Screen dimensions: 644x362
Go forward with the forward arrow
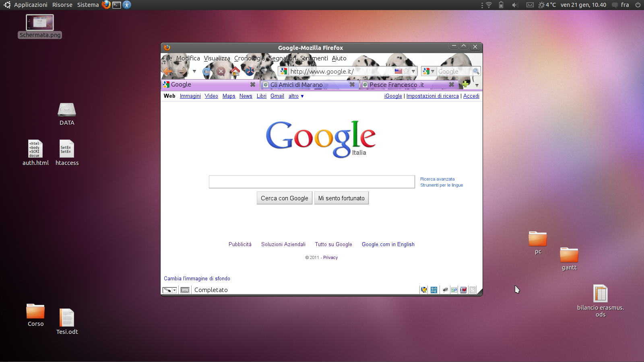point(182,72)
